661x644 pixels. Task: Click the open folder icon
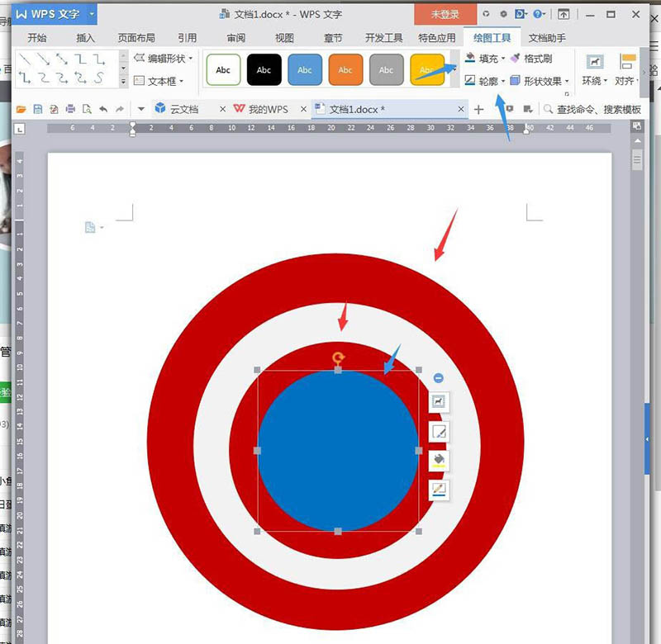[21, 110]
